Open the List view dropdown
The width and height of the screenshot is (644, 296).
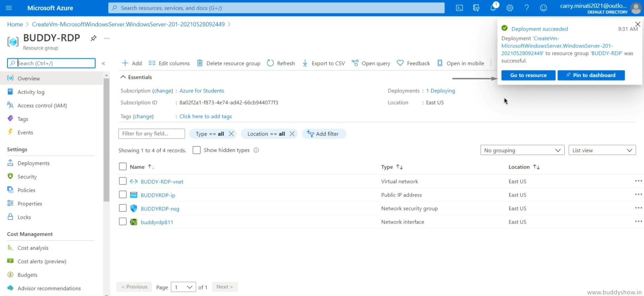pos(602,150)
